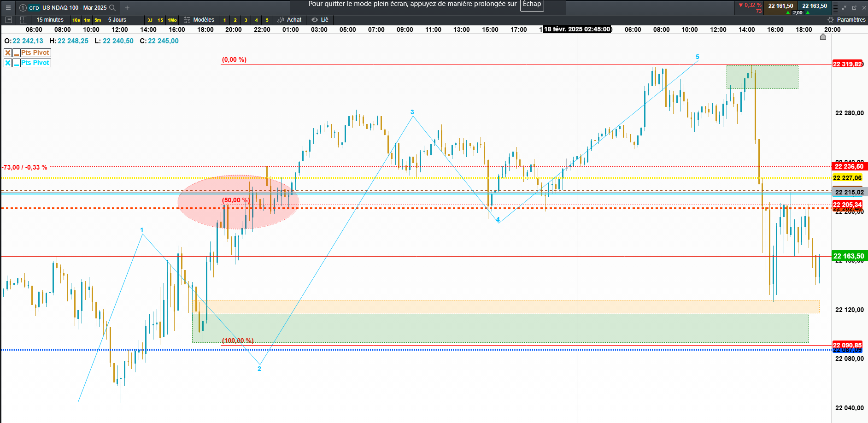
Task: Select the 1Mo period shortcut
Action: [172, 20]
